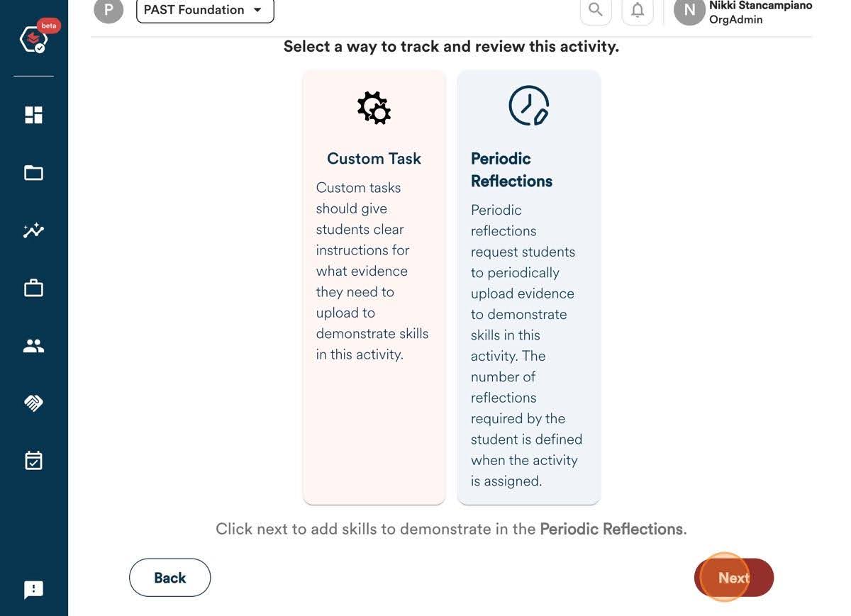
Task: Open the handshake icon in sidebar
Action: (34, 403)
